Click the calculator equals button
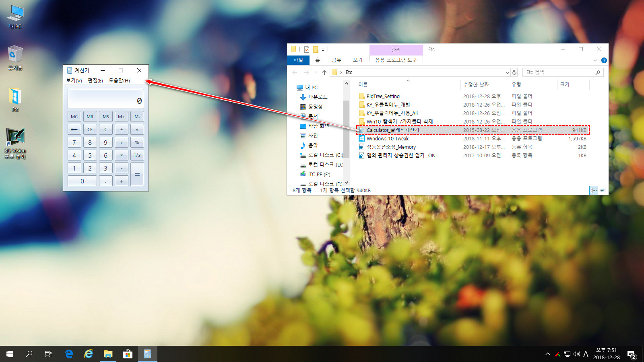 point(137,175)
